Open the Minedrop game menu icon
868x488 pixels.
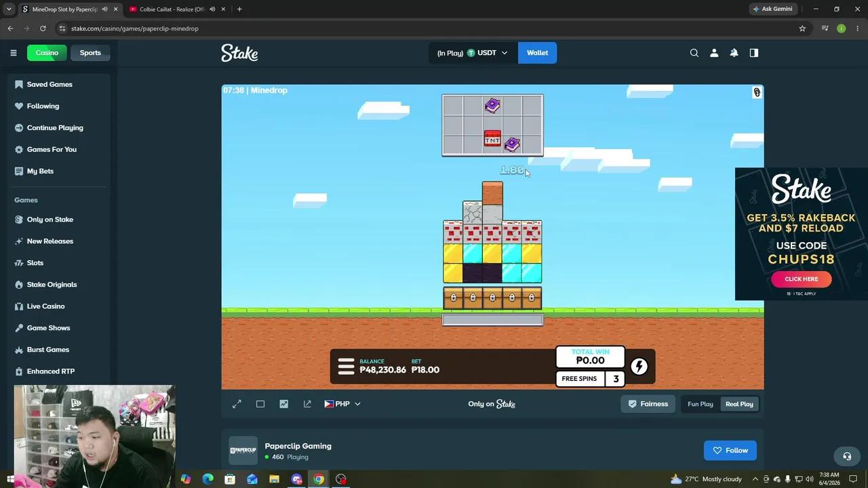click(x=346, y=367)
